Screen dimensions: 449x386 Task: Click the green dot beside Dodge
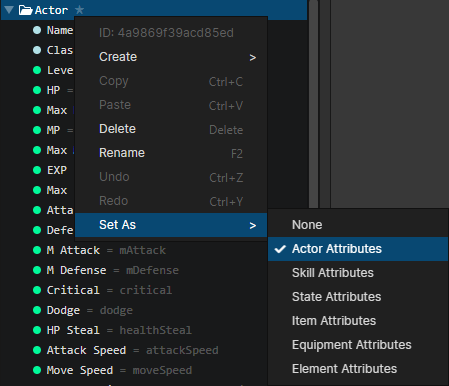(x=37, y=310)
